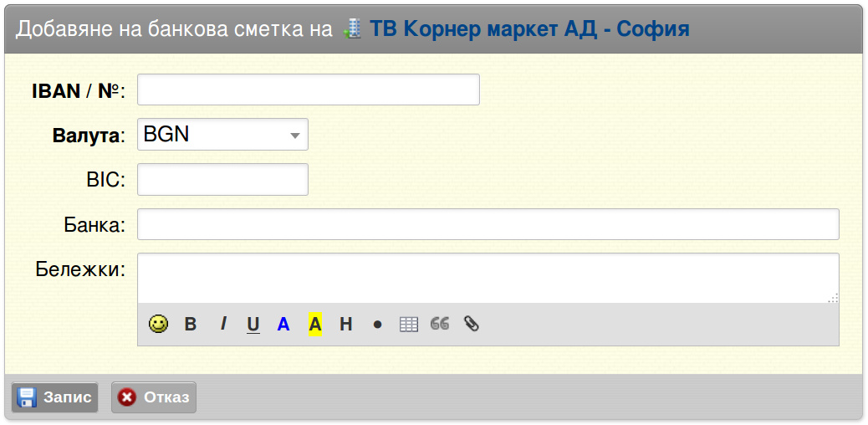868x425 pixels.
Task: Insert a heading with the H tool
Action: coord(346,324)
